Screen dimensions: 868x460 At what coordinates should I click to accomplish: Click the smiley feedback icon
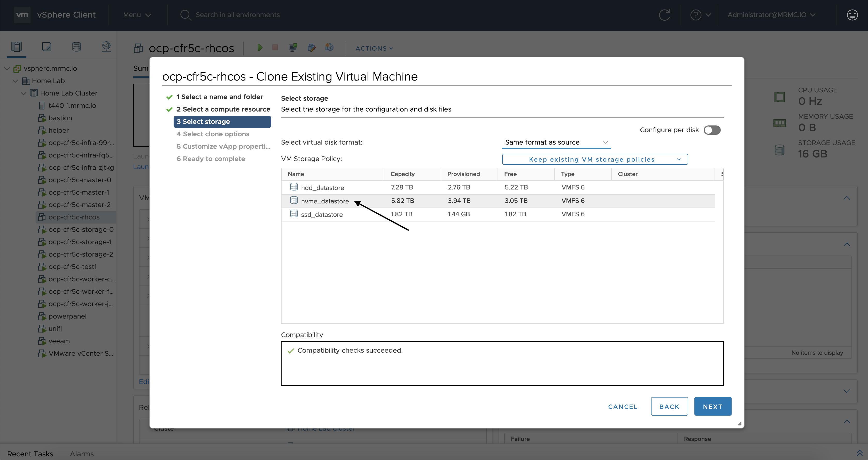tap(852, 15)
